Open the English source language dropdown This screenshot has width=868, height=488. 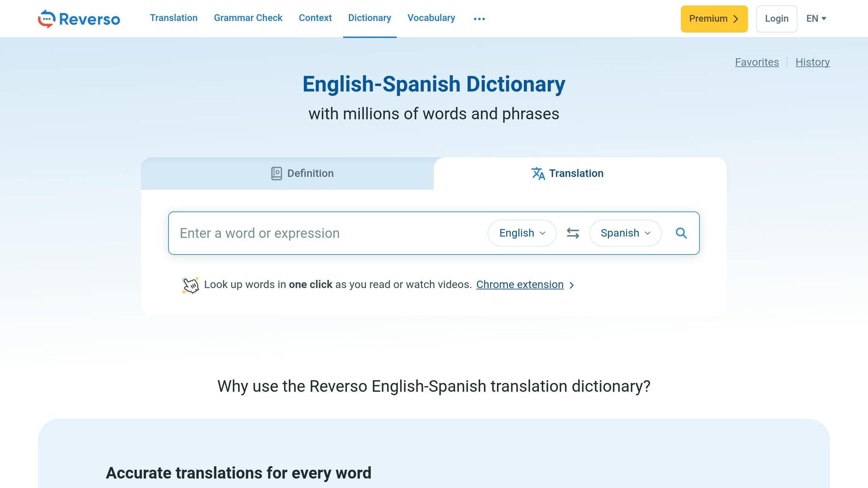pos(522,233)
